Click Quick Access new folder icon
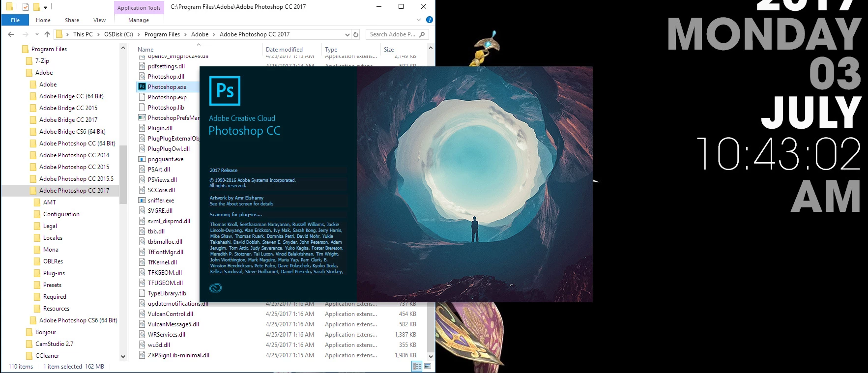The width and height of the screenshot is (868, 373). coord(36,7)
